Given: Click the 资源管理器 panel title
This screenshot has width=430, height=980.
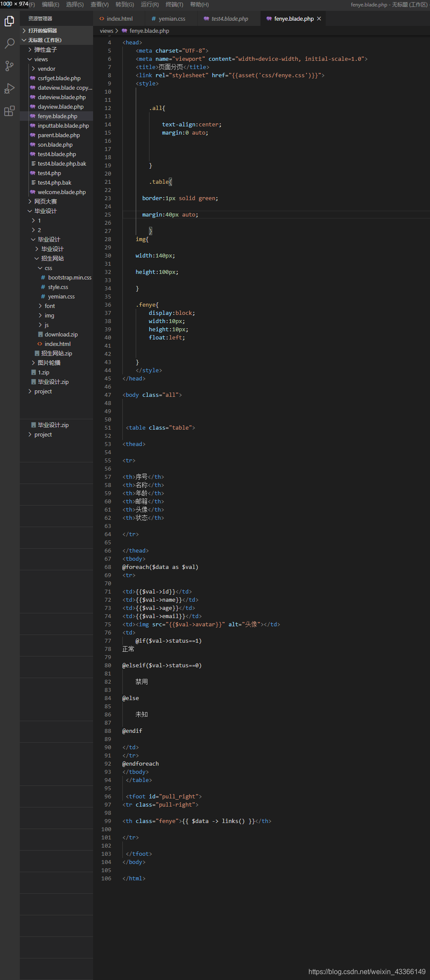Looking at the screenshot, I should click(40, 19).
